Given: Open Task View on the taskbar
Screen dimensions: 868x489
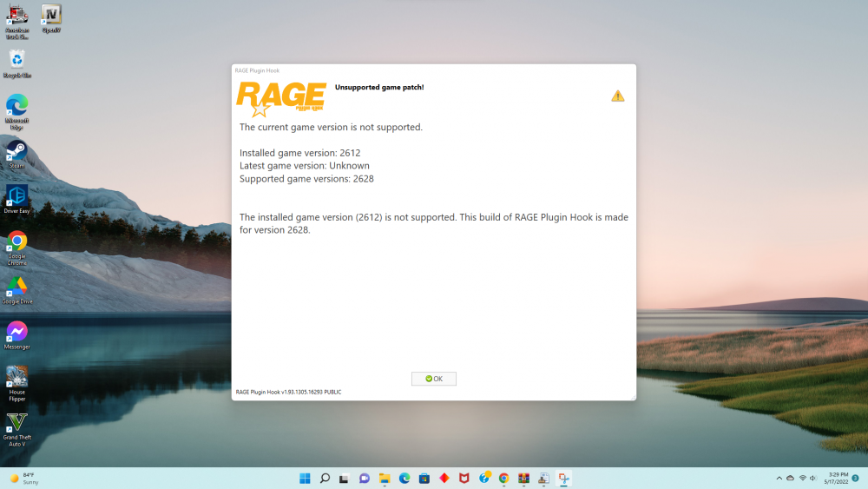Looking at the screenshot, I should tap(345, 479).
